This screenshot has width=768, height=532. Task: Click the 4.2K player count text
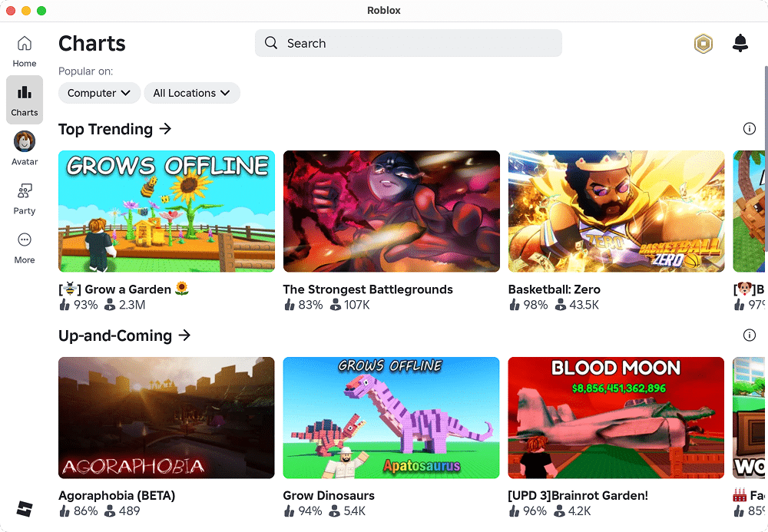(579, 511)
